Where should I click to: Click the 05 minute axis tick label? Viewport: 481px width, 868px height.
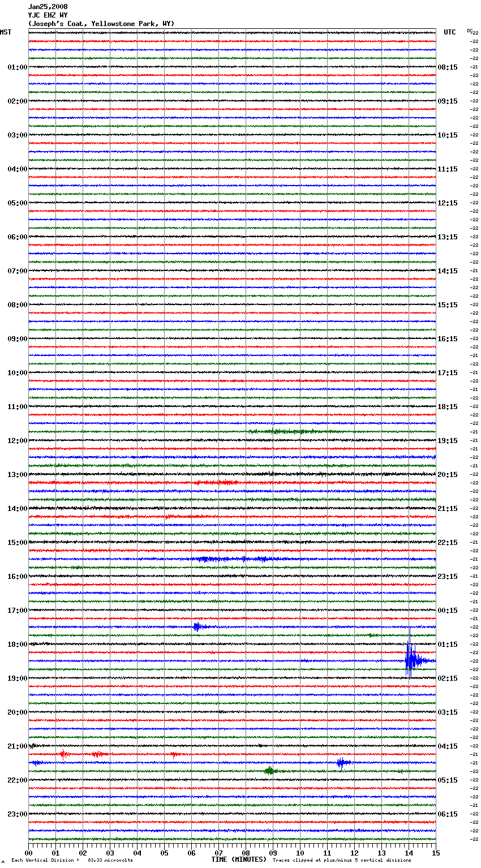tap(164, 853)
